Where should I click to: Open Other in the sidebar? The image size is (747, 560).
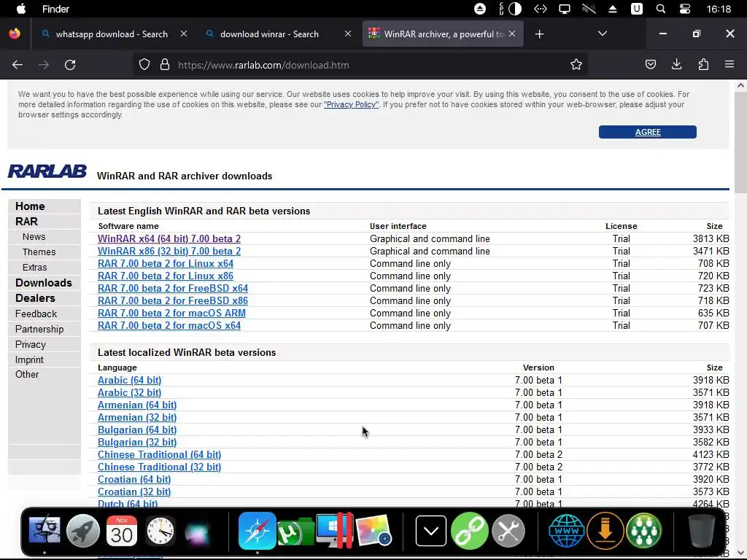(x=27, y=374)
